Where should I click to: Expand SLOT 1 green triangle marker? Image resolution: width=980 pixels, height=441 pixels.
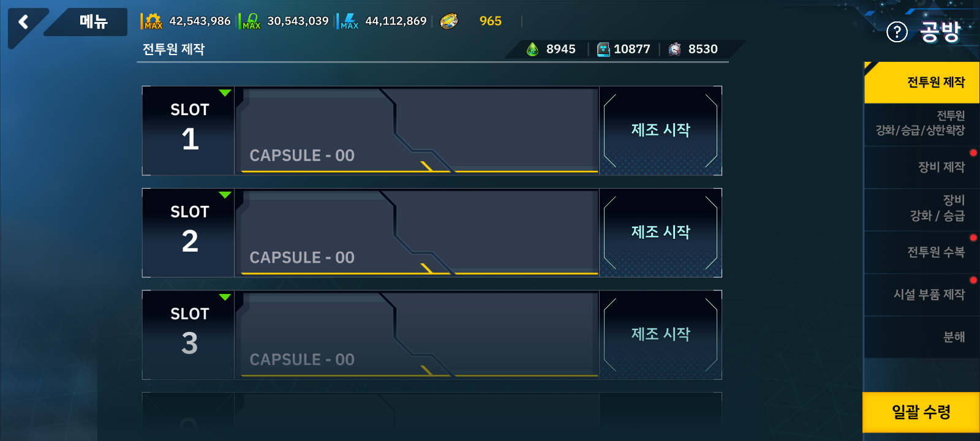(225, 93)
